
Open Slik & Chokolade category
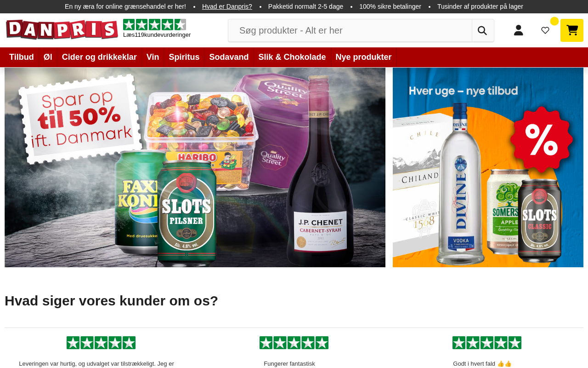(292, 57)
